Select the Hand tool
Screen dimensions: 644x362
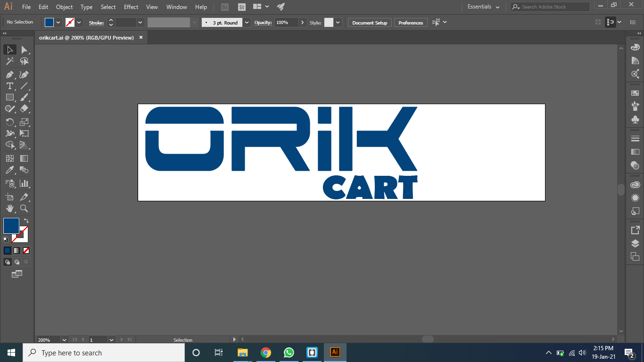(x=9, y=208)
